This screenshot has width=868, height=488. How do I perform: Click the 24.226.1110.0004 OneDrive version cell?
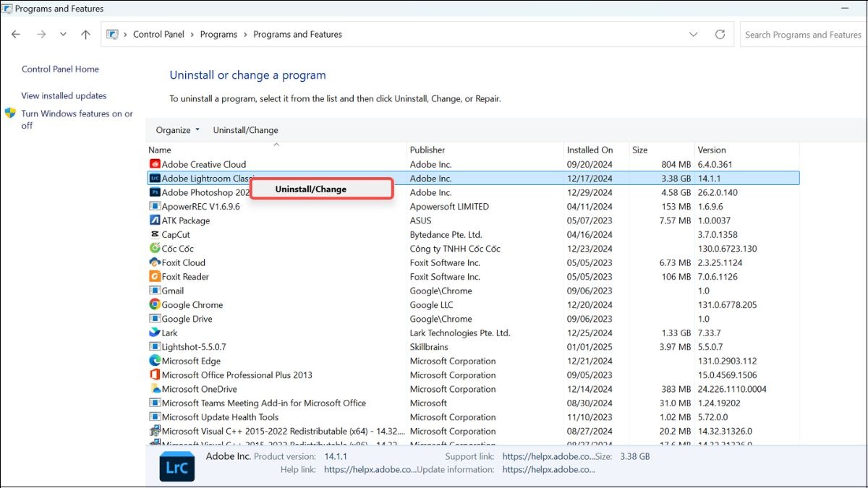pos(732,389)
